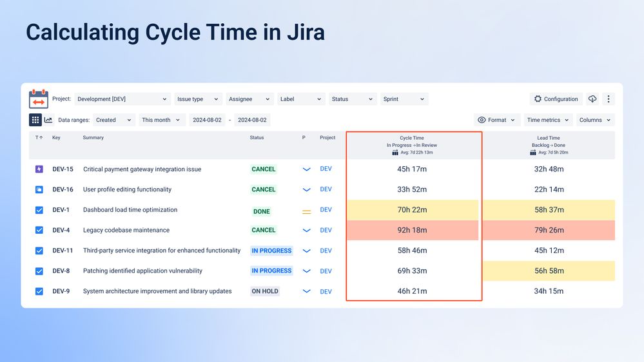Click the cloud export download icon
This screenshot has width=644, height=362.
(x=592, y=99)
